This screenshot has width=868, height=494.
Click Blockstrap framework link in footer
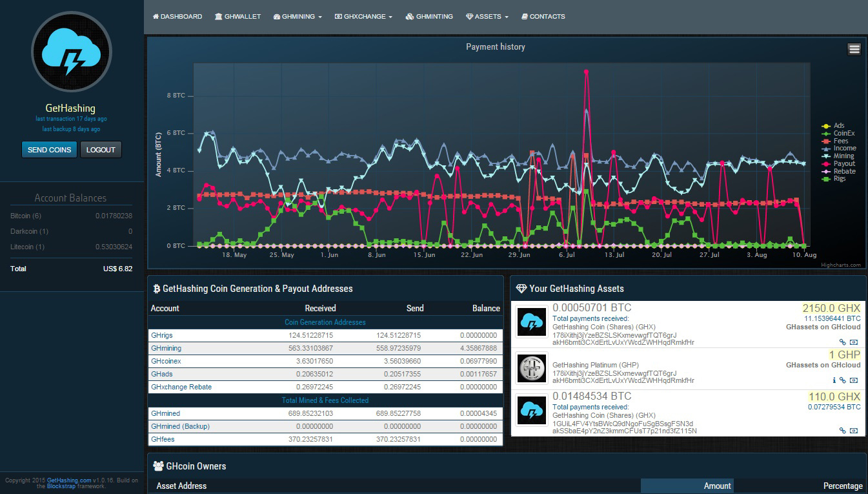pyautogui.click(x=61, y=486)
